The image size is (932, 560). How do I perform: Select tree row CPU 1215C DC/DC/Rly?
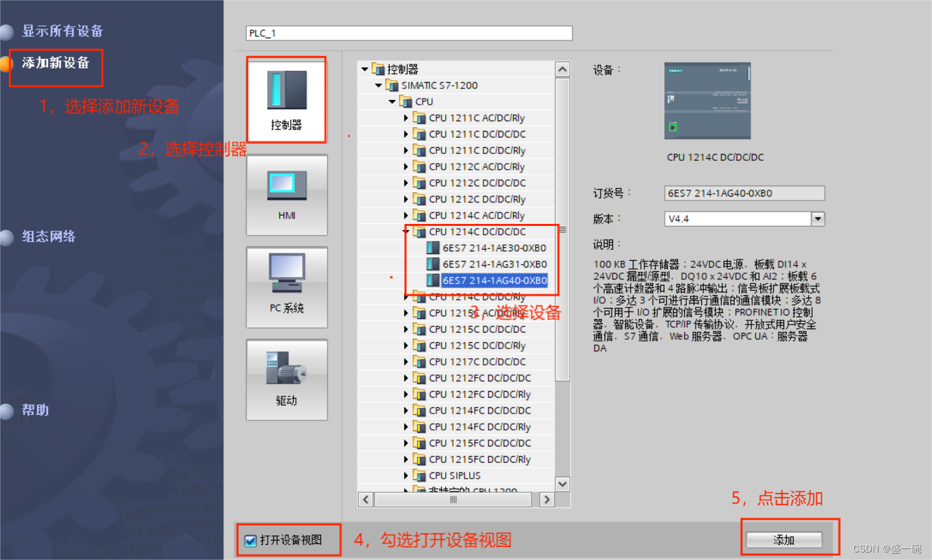[x=456, y=346]
